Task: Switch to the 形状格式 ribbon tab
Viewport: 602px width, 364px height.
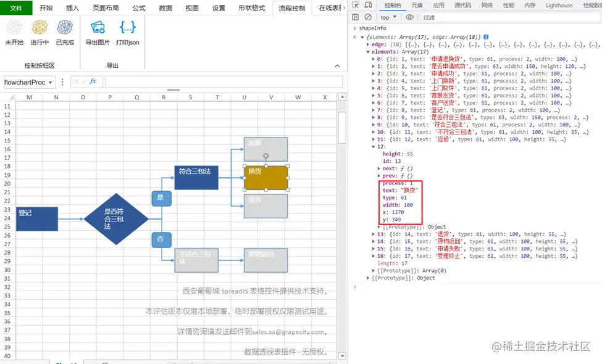Action: click(251, 7)
